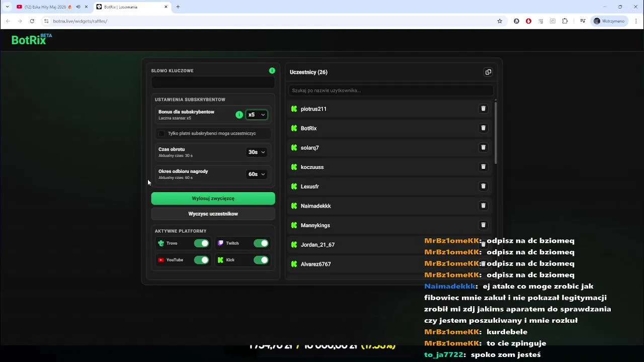The height and width of the screenshot is (362, 644).
Task: Click the keyword info icon next to Slowo kluczowe
Action: tap(272, 70)
